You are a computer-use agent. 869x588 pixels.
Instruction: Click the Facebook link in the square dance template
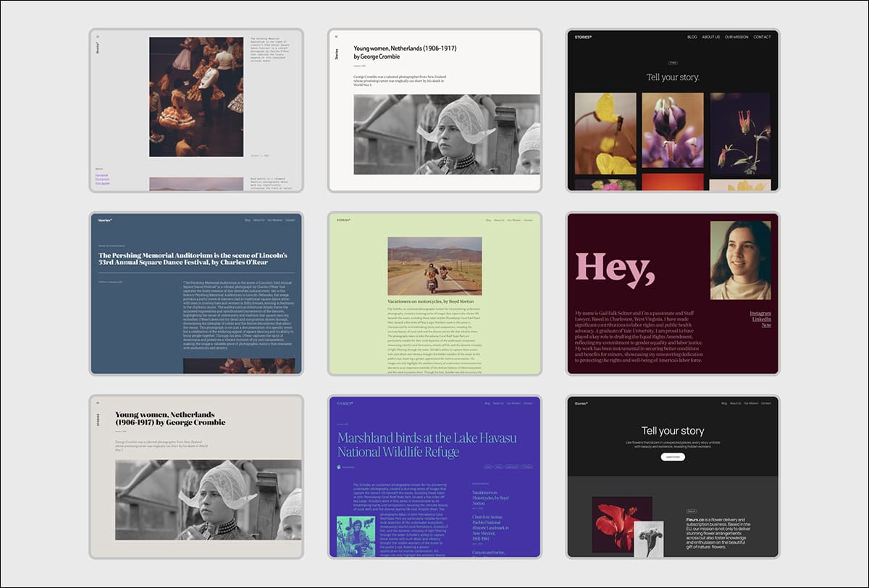pos(102,175)
